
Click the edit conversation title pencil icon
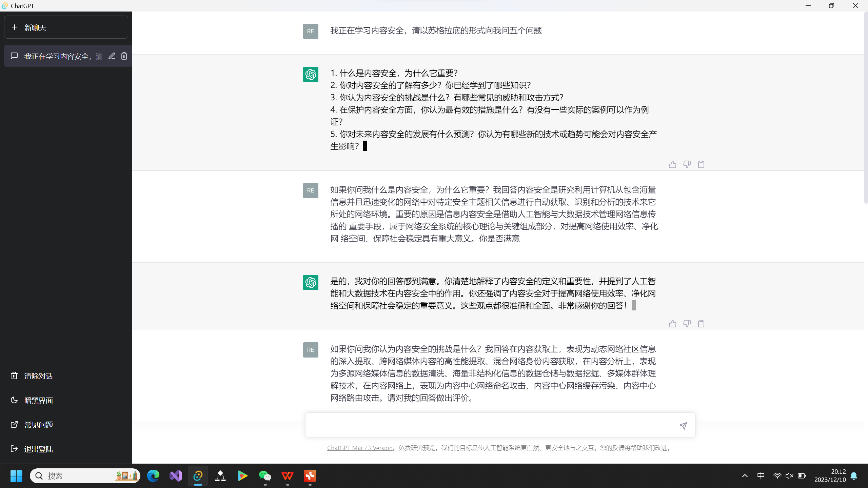[112, 56]
